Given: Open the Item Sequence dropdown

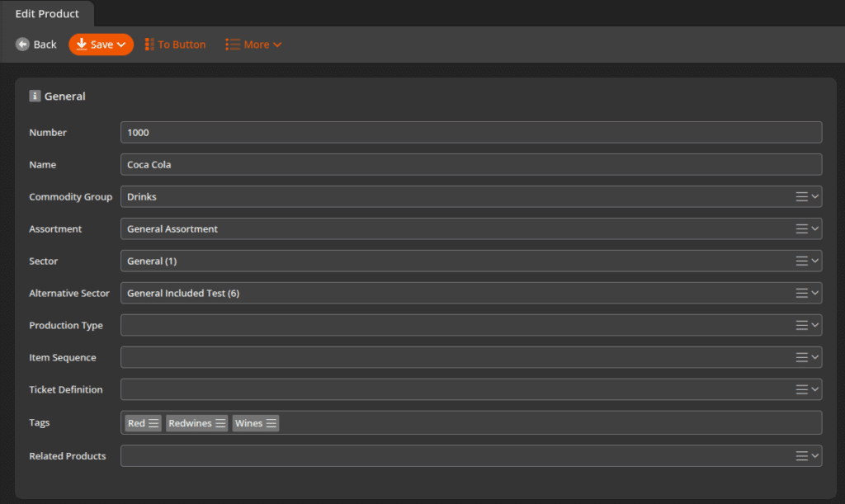Looking at the screenshot, I should (815, 357).
